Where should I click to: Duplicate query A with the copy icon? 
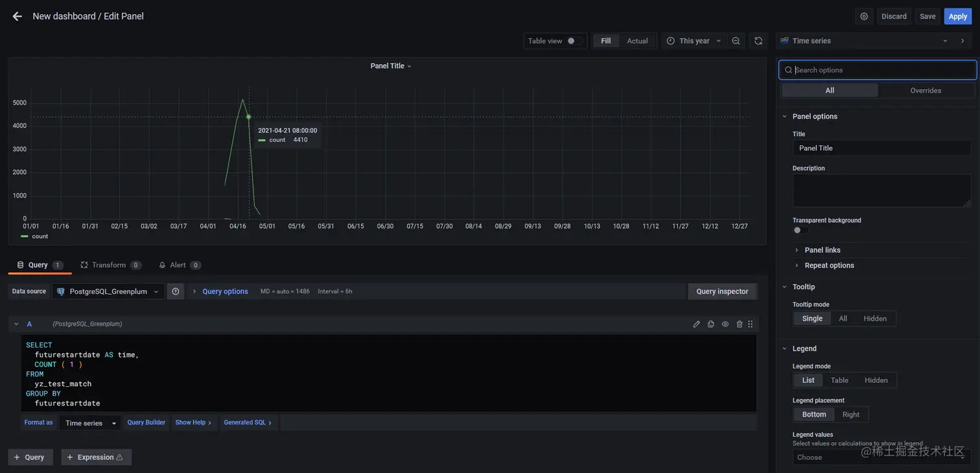(711, 324)
